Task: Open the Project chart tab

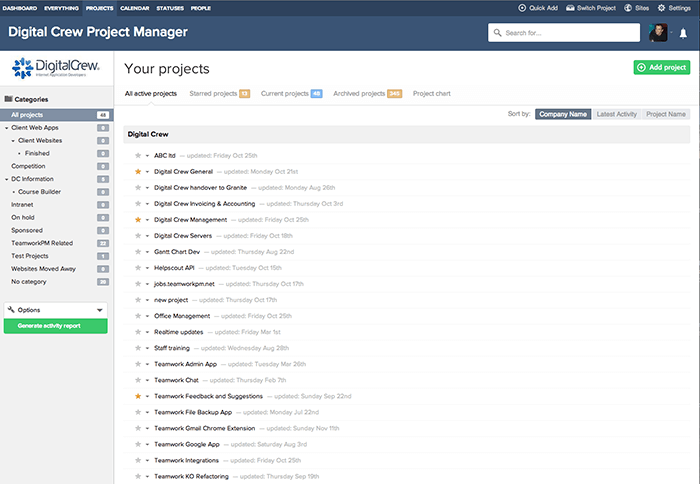Action: pyautogui.click(x=432, y=93)
